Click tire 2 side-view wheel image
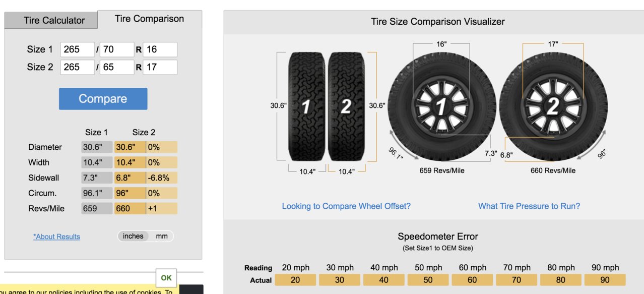This screenshot has height=294, width=644. coord(553,108)
